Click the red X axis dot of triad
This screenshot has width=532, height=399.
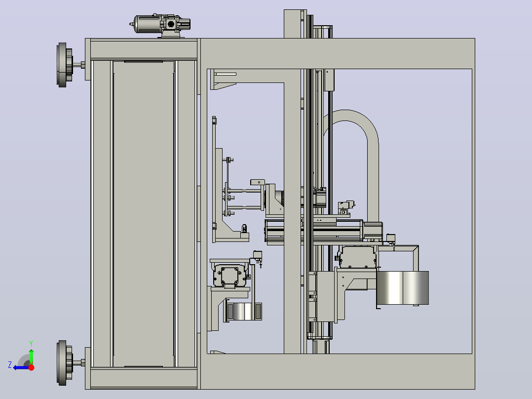coord(31,367)
